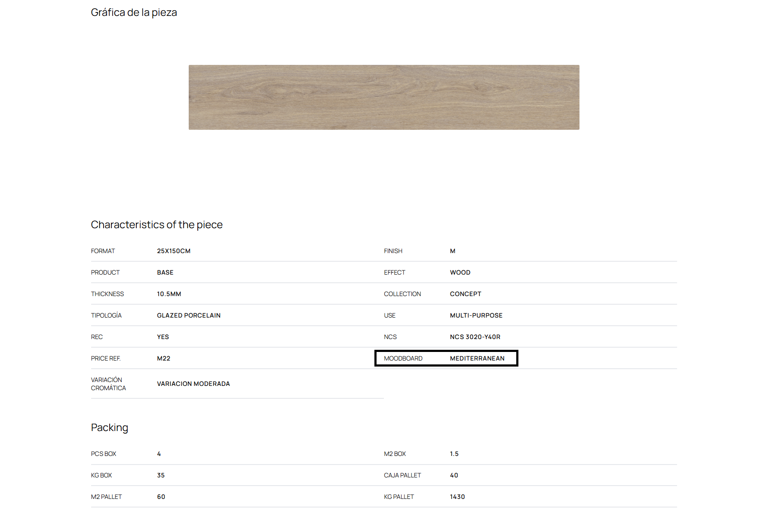Click the KG PALLET label
This screenshot has width=763, height=532.
point(399,497)
